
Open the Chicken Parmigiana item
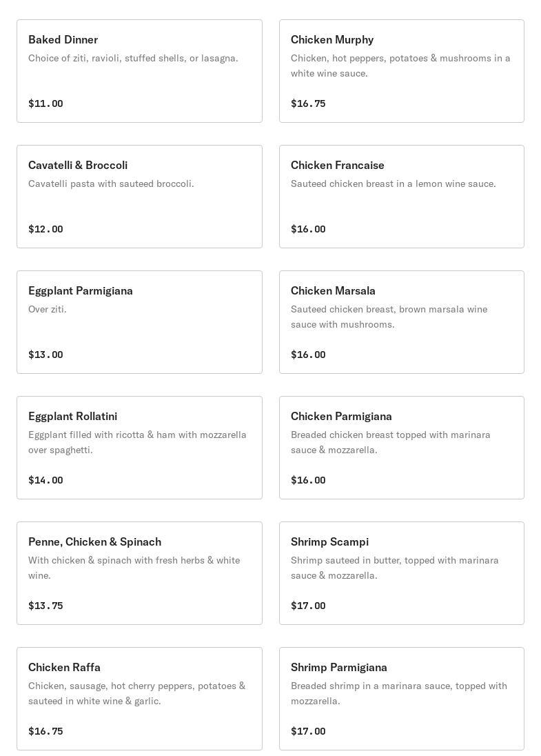(x=401, y=448)
